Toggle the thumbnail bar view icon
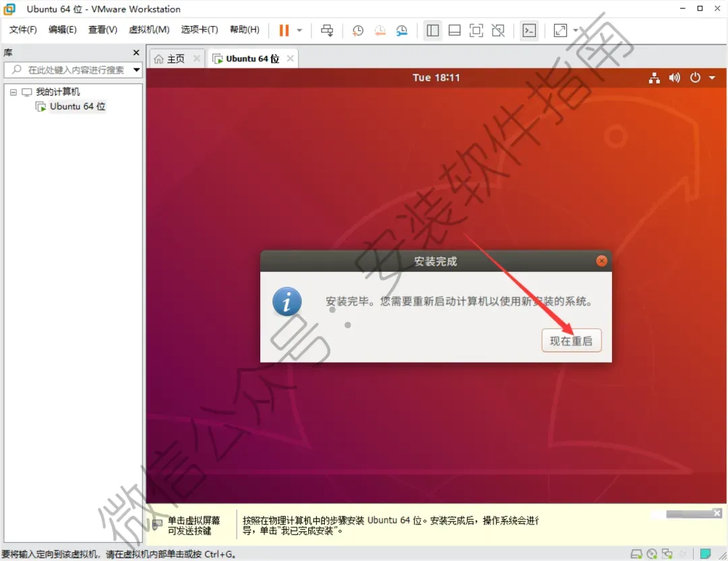 coord(454,30)
